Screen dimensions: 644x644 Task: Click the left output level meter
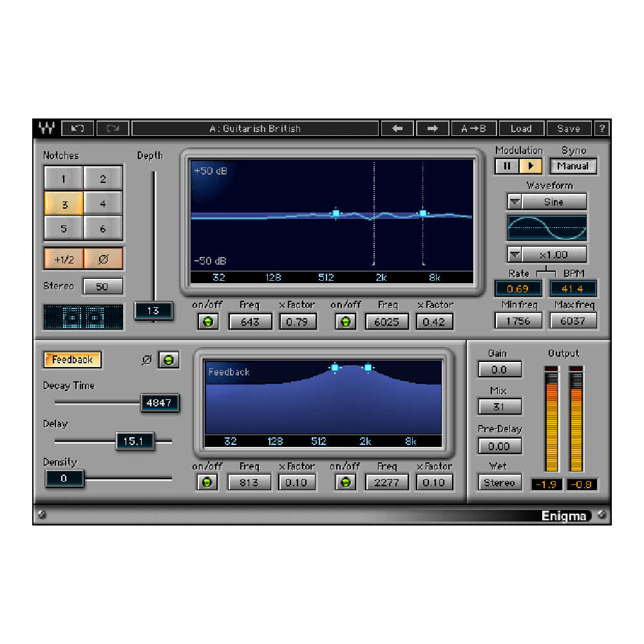pyautogui.click(x=551, y=419)
